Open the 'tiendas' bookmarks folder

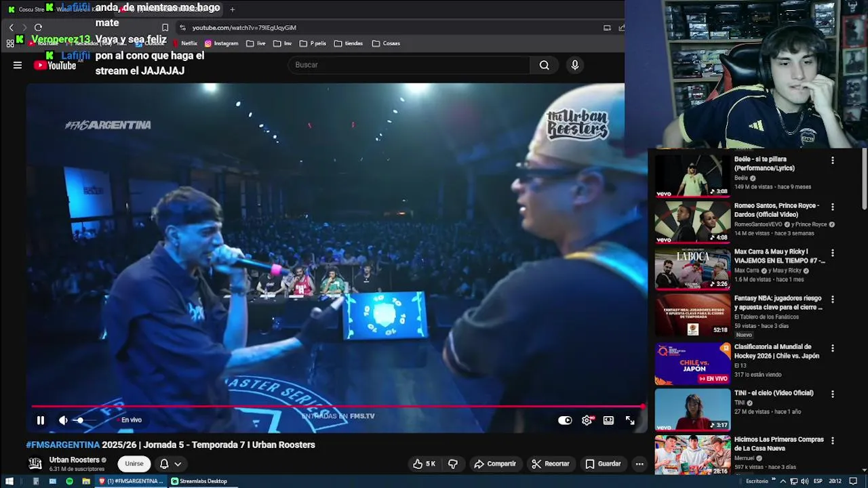coord(348,43)
